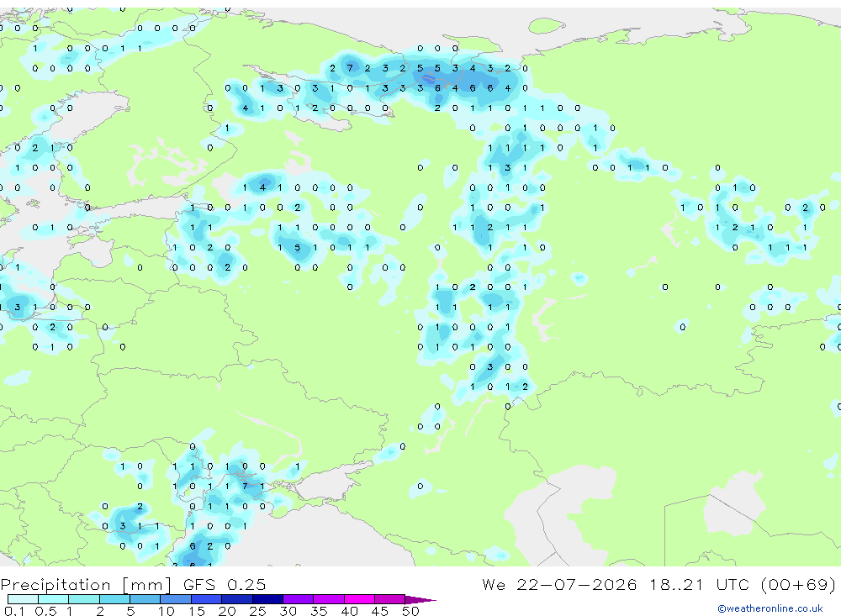Click the 25–30 mm navy legend swatch

click(x=267, y=599)
